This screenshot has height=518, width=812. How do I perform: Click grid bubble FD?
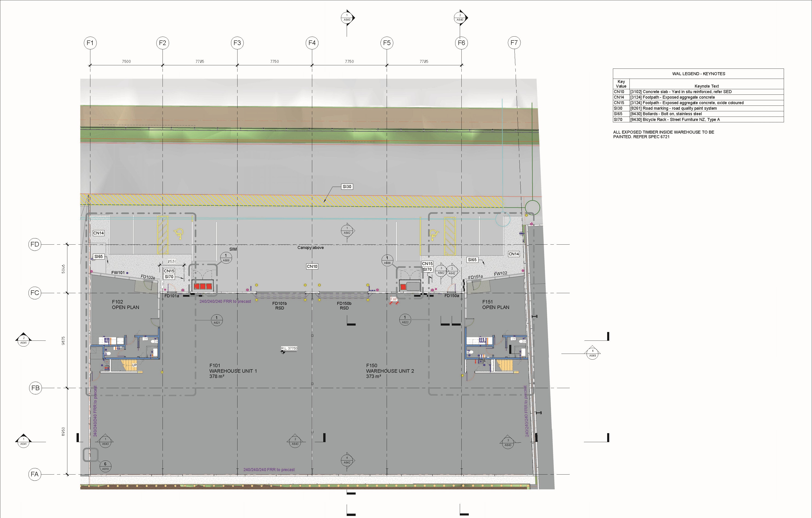click(35, 244)
